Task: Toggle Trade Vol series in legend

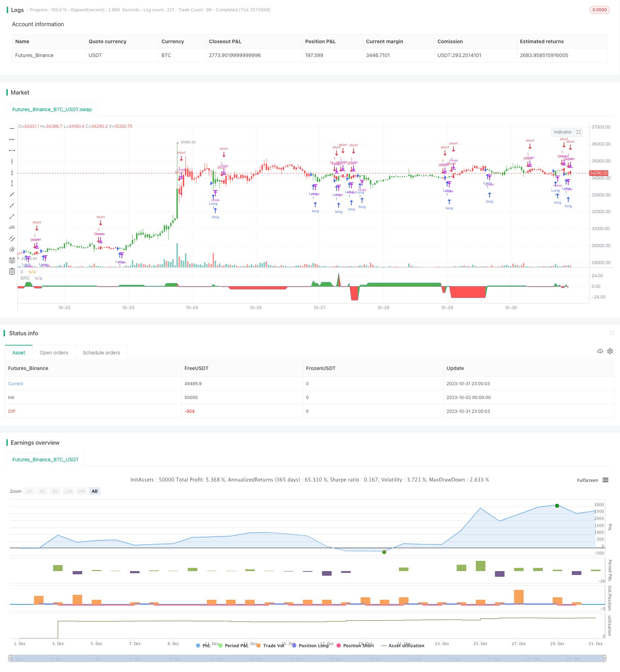Action: 270,645
